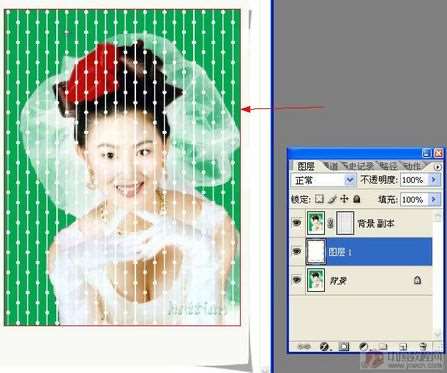Create a new adjustment layer icon
This screenshot has height=373, width=447.
click(x=364, y=347)
